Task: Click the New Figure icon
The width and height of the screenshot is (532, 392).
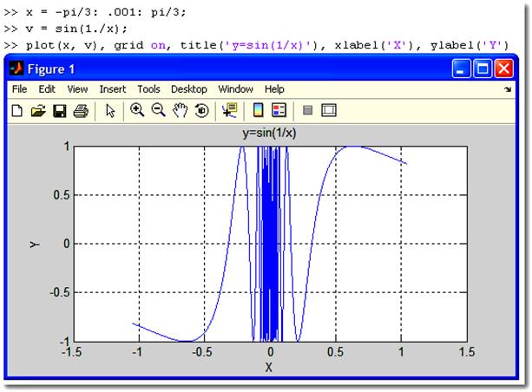Action: (18, 110)
